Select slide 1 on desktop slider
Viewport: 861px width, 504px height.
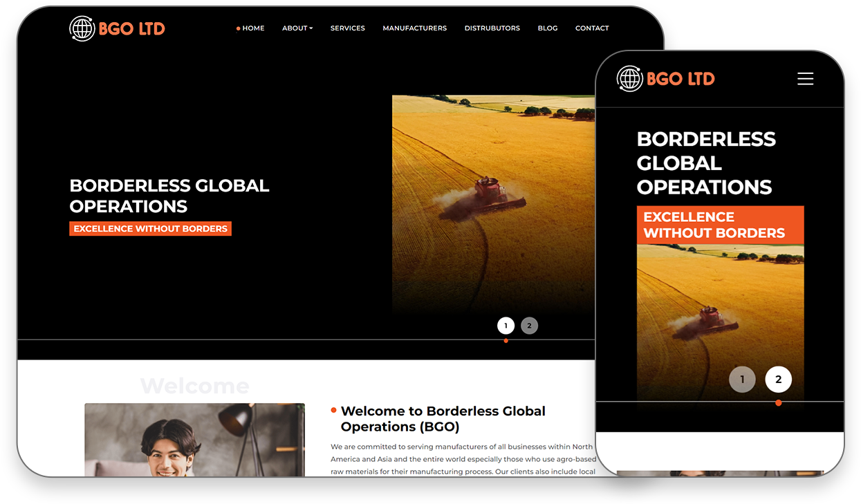coord(506,326)
